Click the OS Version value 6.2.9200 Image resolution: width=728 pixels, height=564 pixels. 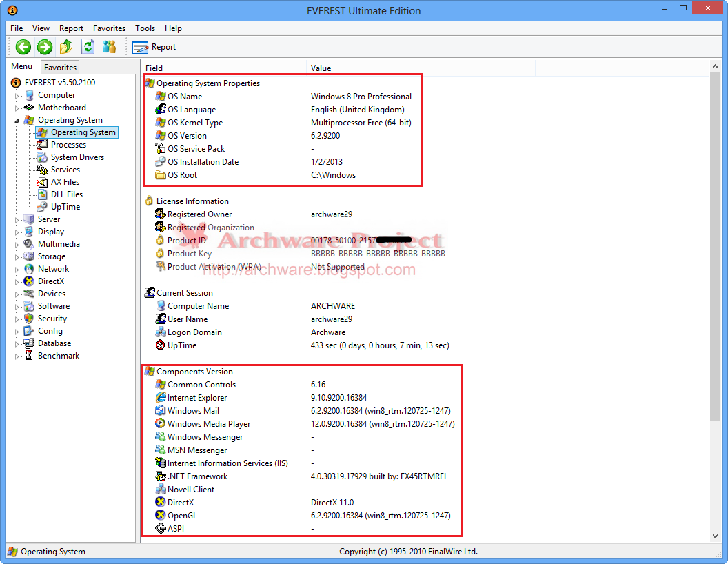click(x=325, y=135)
